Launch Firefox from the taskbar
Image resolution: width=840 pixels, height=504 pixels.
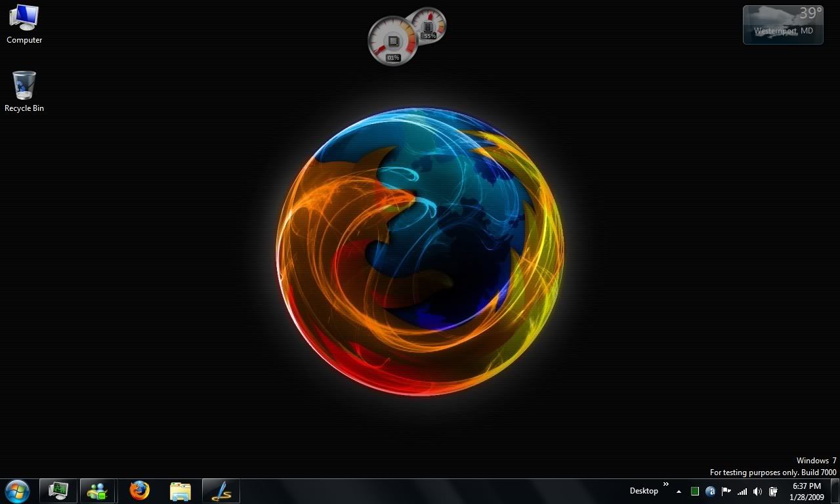pos(139,491)
